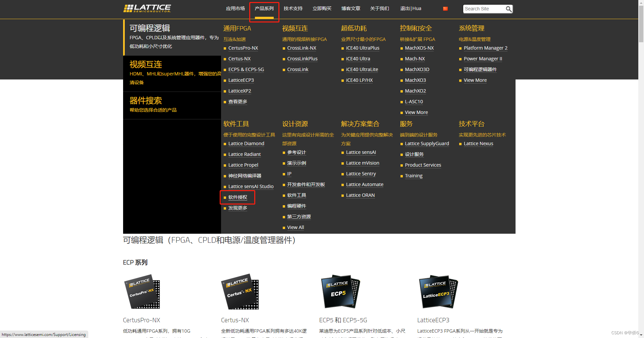
Task: Open the 立即购买 menu
Action: tap(322, 9)
